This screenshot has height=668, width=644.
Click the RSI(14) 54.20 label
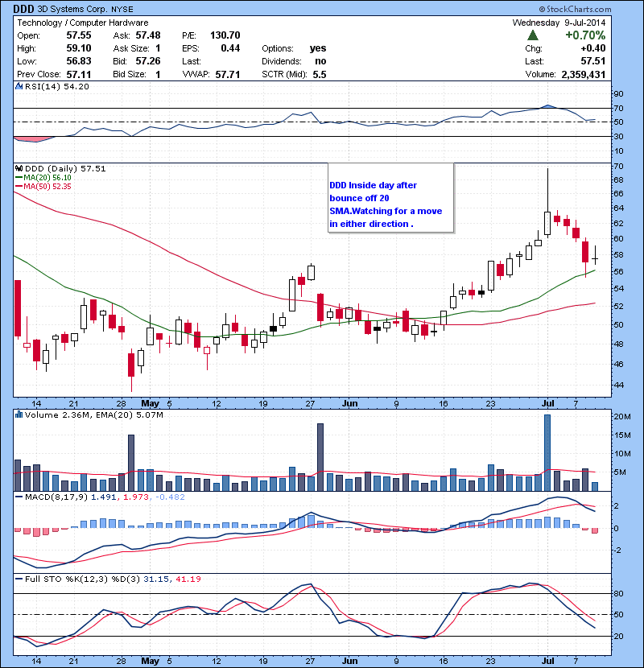pos(56,86)
